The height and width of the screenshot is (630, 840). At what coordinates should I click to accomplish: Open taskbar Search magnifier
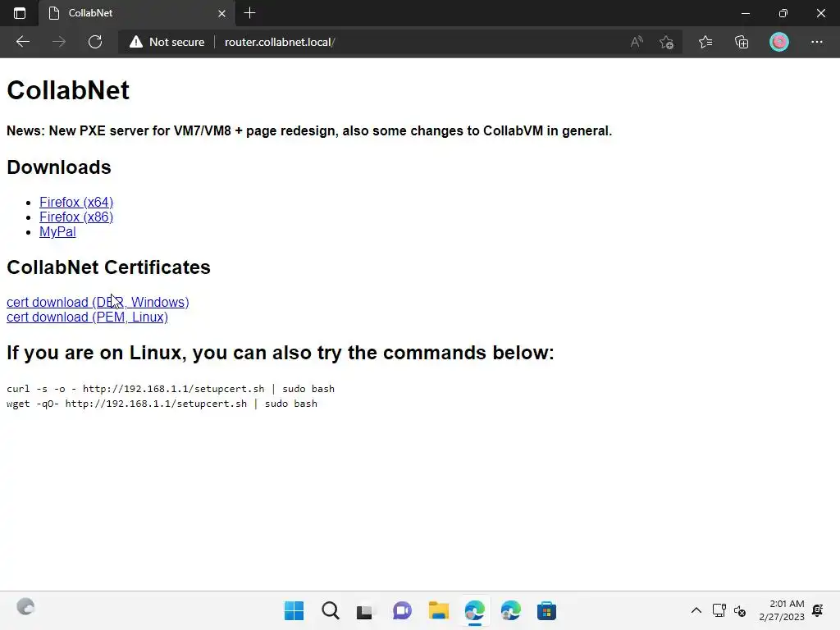click(331, 610)
